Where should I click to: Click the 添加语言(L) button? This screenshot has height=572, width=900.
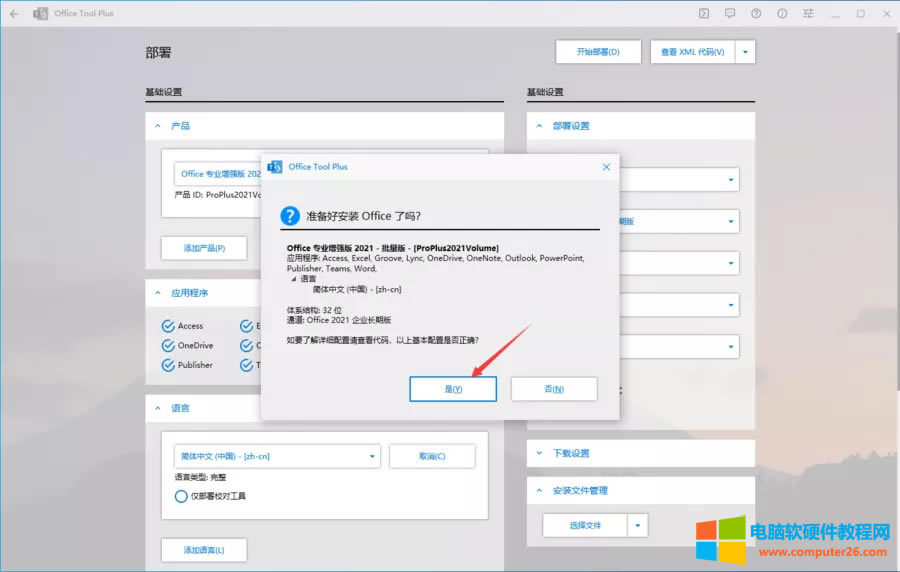click(x=204, y=550)
